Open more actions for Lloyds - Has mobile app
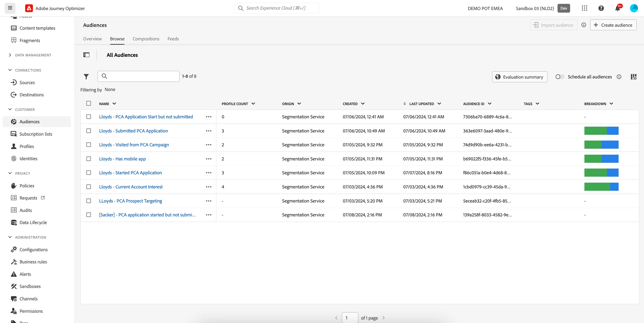 coord(209,159)
